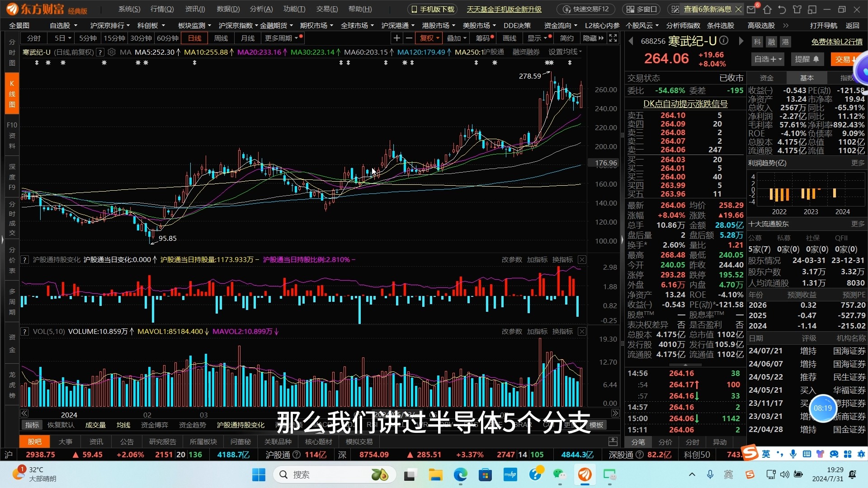This screenshot has height=488, width=868.
Task: Open help for 沪股通持股变化 indicator
Action: (25, 260)
